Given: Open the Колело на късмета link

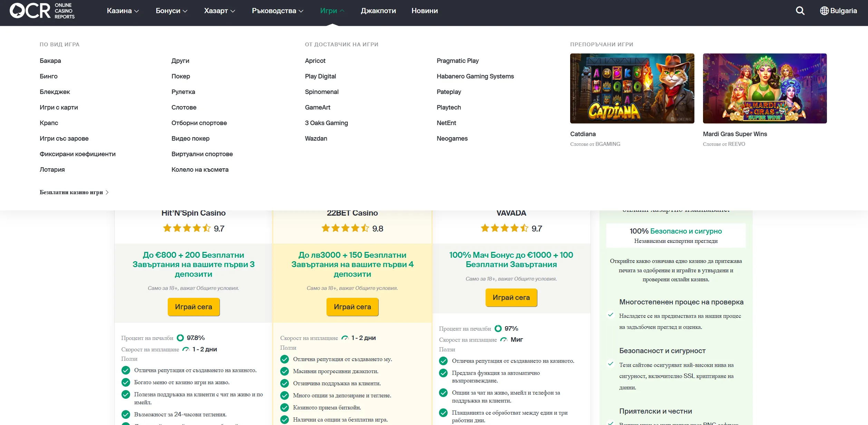Looking at the screenshot, I should (200, 170).
